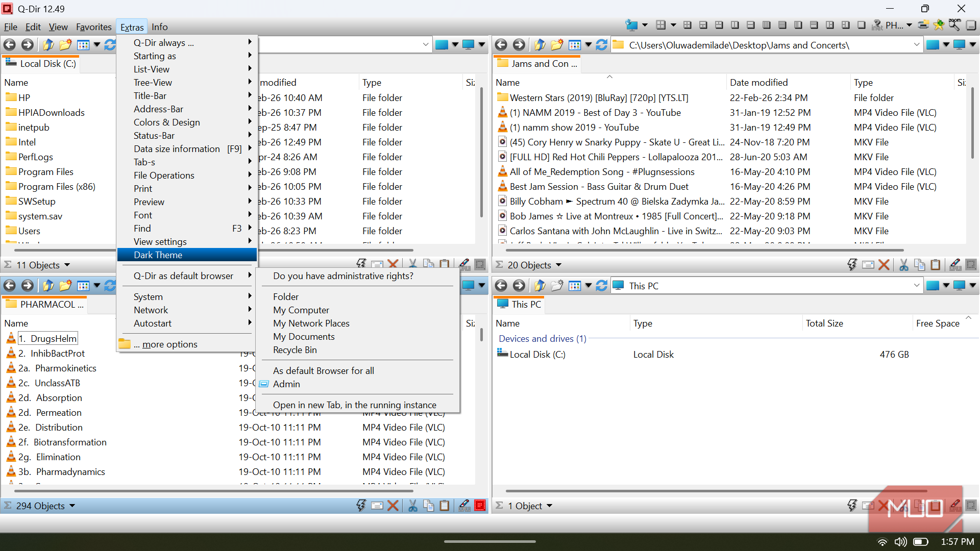Open the Colors & Design submenu
Viewport: 980px width, 551px height.
coord(187,122)
